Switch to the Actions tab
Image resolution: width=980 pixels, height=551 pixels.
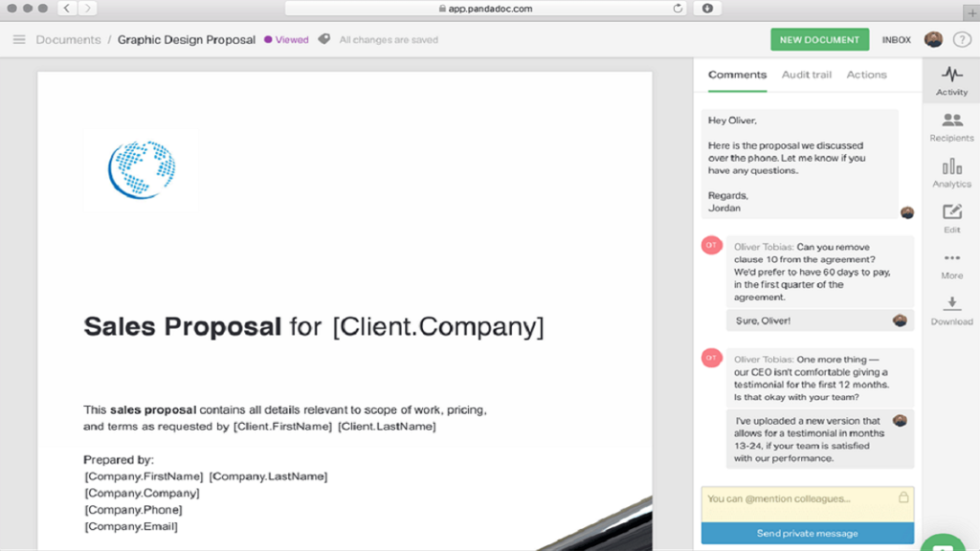(x=866, y=75)
